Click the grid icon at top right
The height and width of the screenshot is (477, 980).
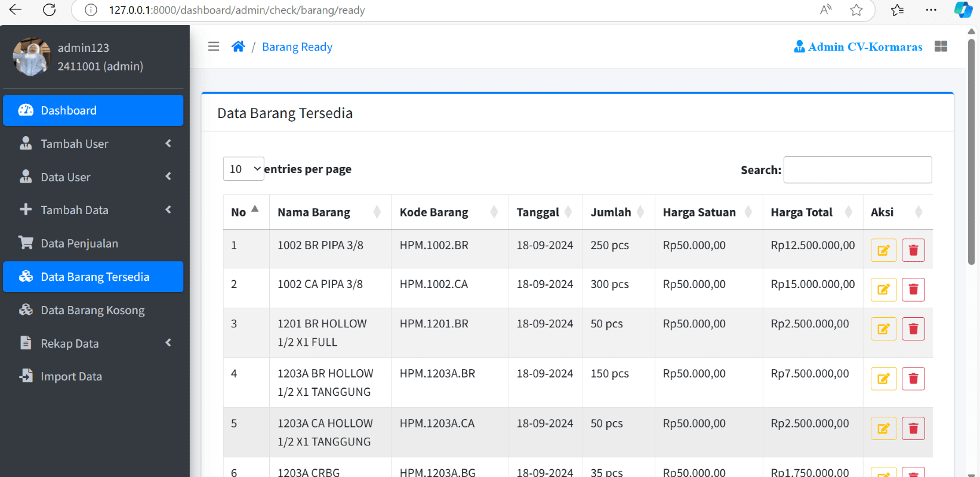pos(941,47)
